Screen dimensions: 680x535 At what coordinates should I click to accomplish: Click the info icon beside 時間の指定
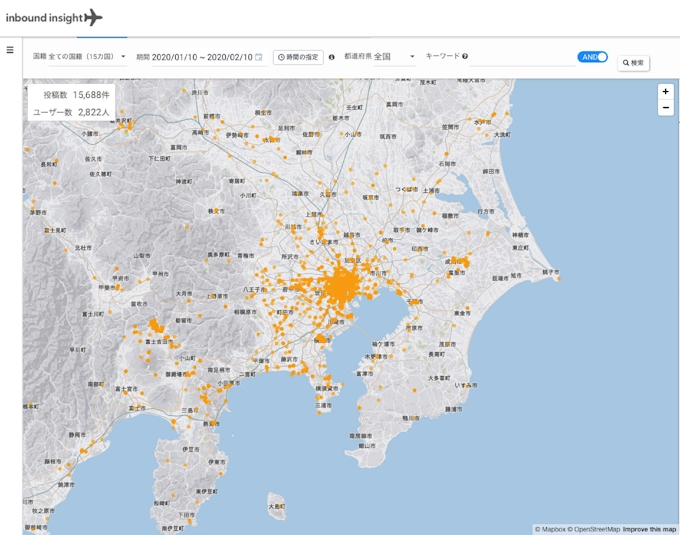pyautogui.click(x=332, y=58)
